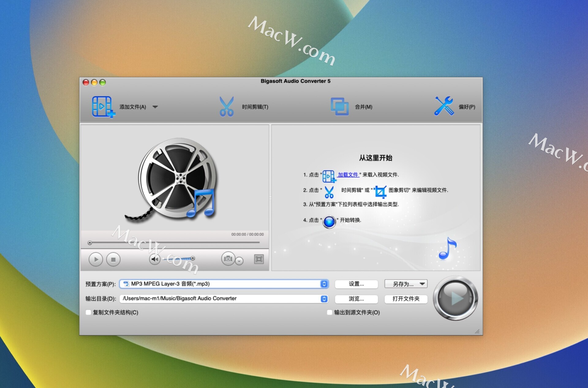Open the 预置方案 profile combo box
Image resolution: width=588 pixels, height=388 pixels.
coord(224,284)
